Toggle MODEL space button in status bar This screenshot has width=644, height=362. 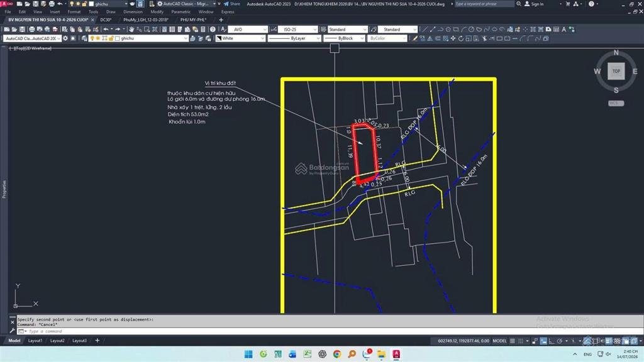[x=499, y=341]
